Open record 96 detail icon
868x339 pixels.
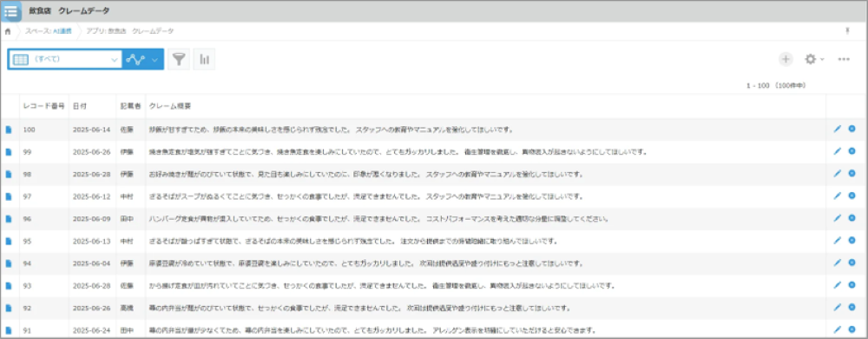click(x=9, y=219)
